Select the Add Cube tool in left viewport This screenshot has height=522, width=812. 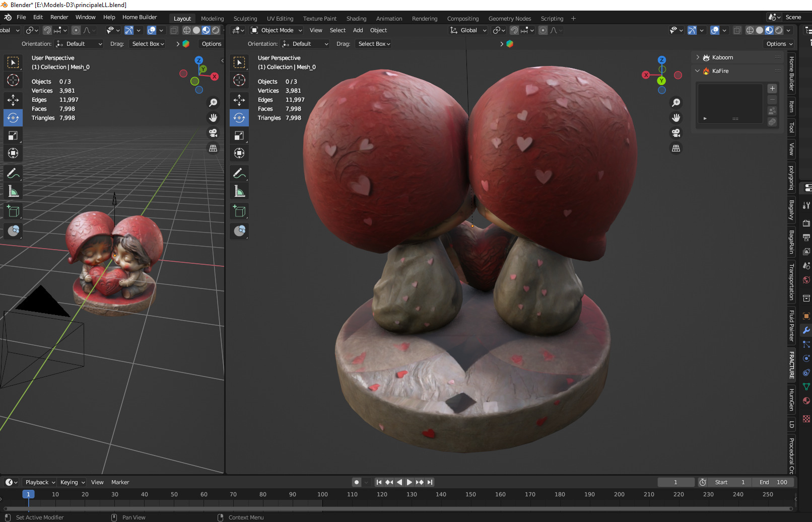click(13, 211)
